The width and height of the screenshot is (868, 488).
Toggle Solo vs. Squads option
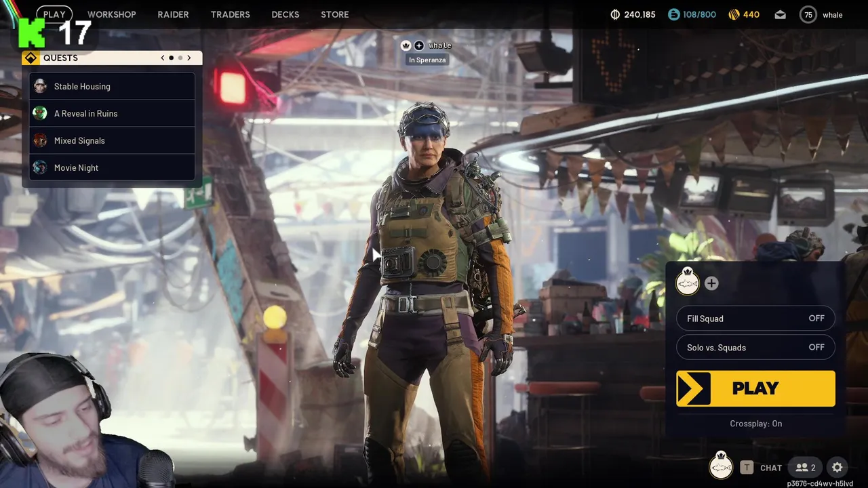pos(755,347)
